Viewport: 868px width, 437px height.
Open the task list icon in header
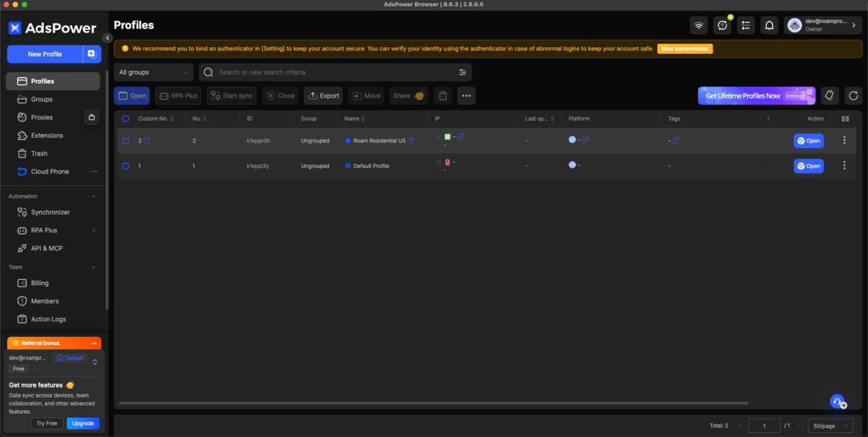746,25
